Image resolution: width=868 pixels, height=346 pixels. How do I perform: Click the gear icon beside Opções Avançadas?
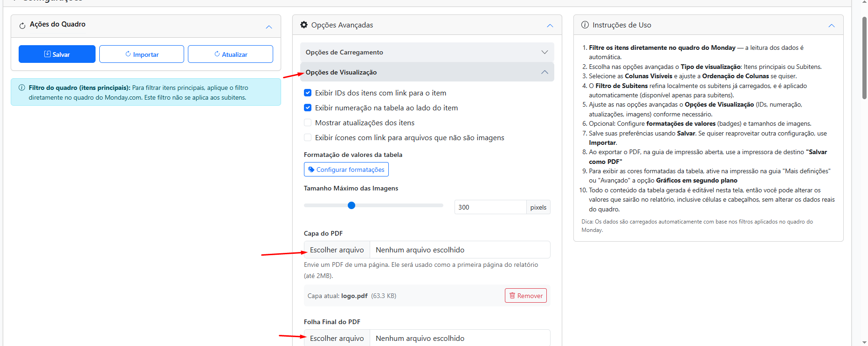tap(304, 25)
